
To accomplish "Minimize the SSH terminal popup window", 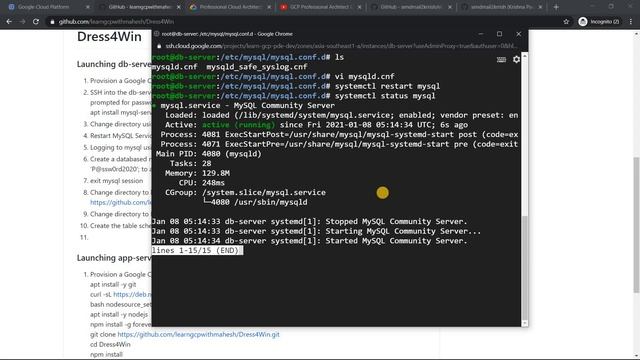I will [481, 34].
